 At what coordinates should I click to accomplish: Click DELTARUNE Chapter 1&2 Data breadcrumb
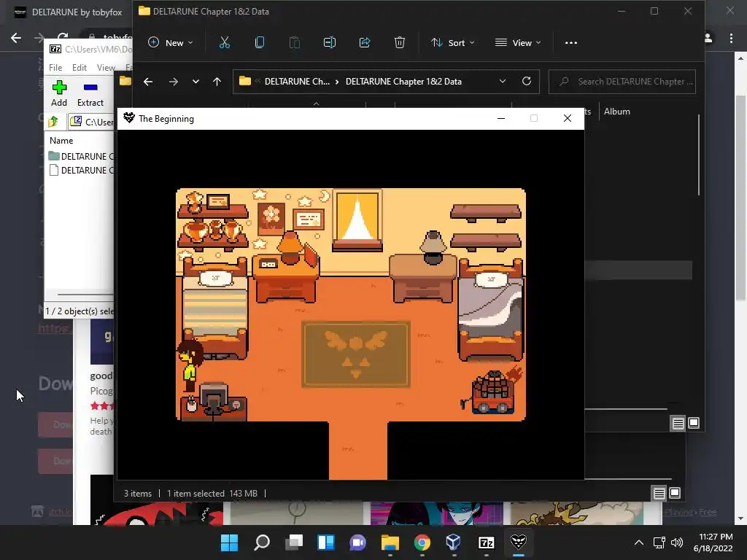point(403,82)
